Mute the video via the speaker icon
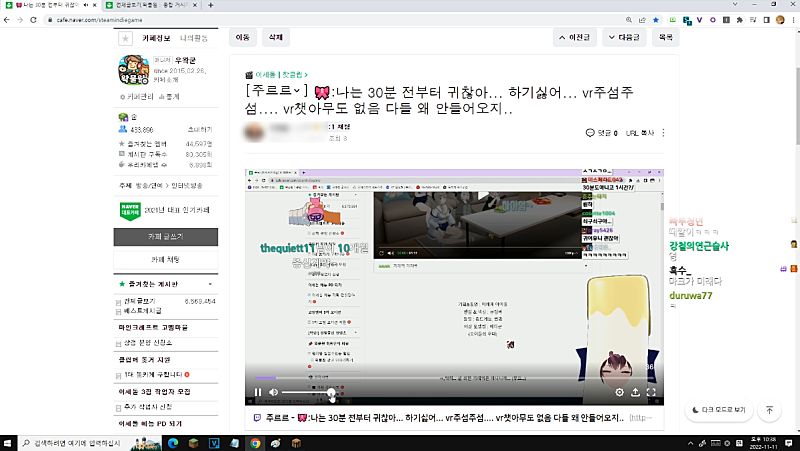800x451 pixels. click(x=273, y=392)
